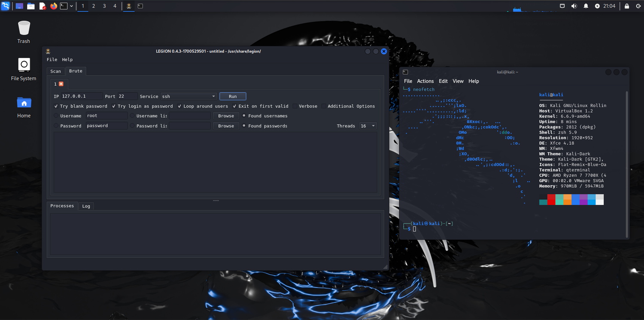Switch to workspace 1
Image resolution: width=644 pixels, height=320 pixels.
tap(83, 6)
